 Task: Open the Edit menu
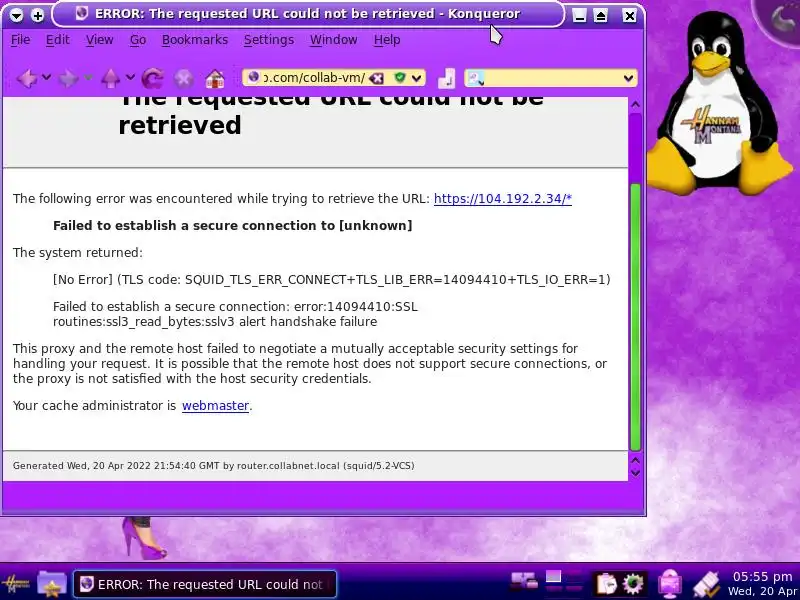57,40
